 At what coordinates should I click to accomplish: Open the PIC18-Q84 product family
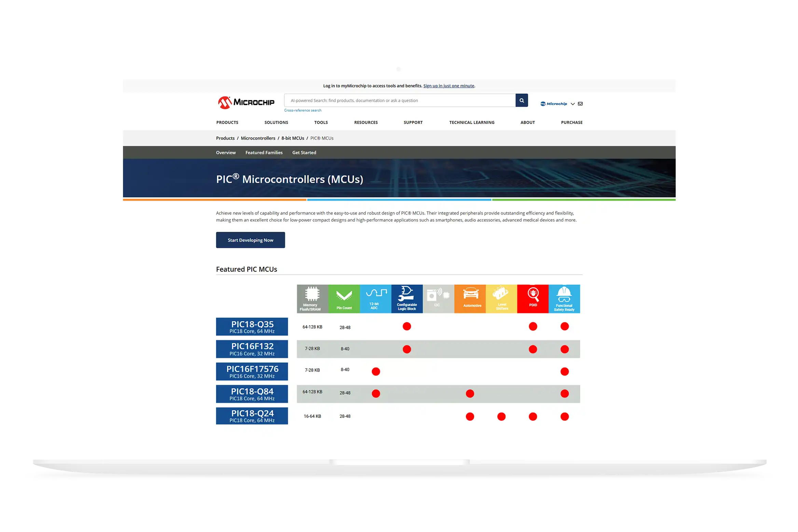(x=252, y=394)
